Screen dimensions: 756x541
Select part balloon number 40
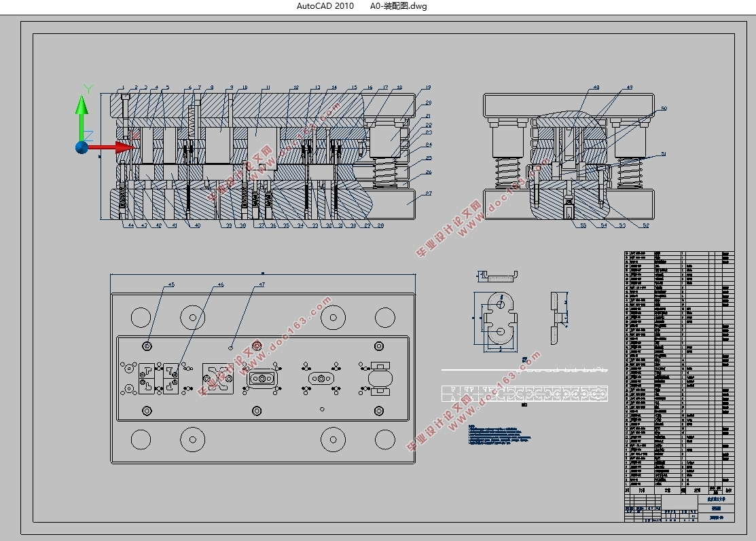197,225
